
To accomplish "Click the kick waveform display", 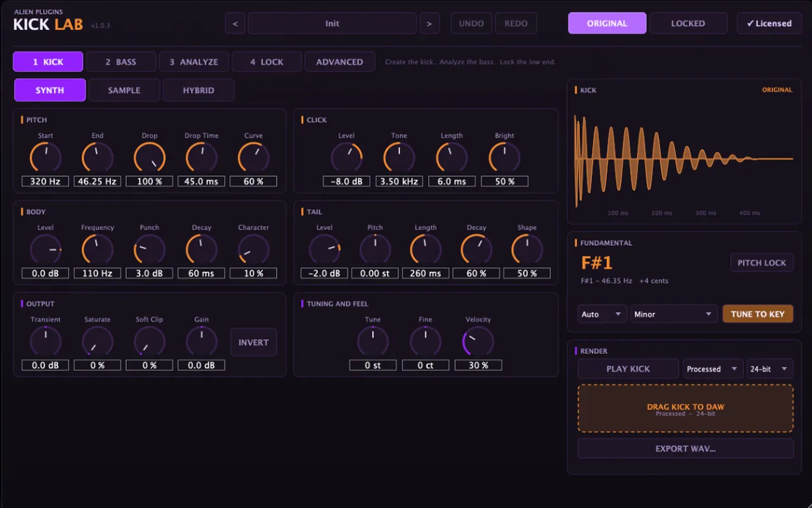I will (684, 159).
